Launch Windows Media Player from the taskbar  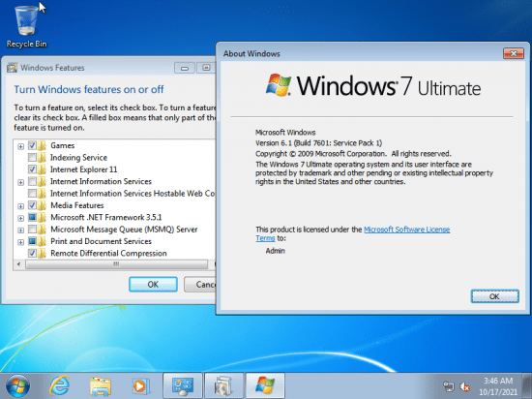[x=140, y=386]
